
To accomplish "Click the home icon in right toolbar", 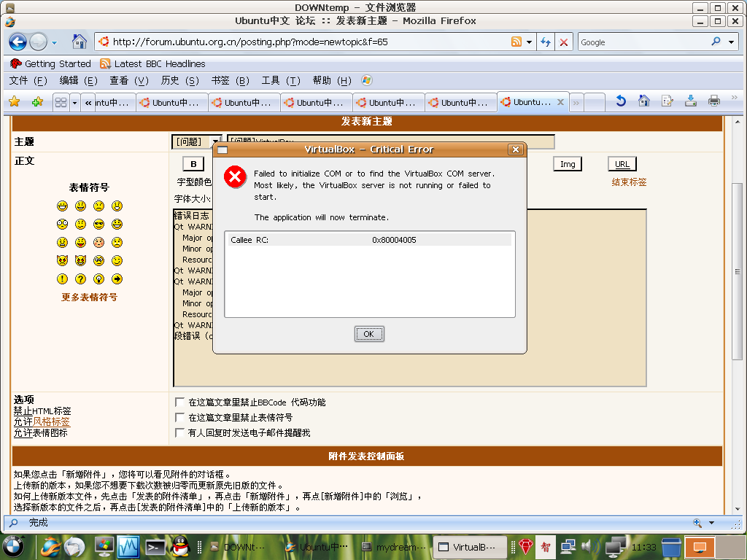I will click(x=644, y=101).
